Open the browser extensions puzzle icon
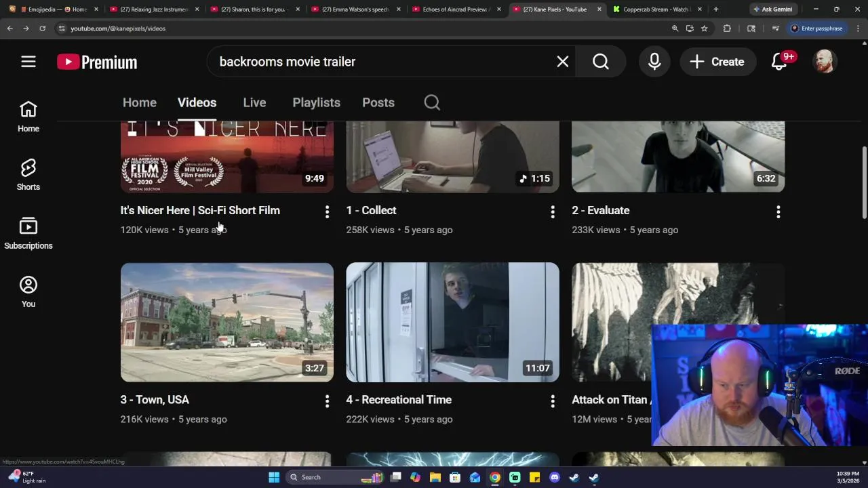This screenshot has width=868, height=488. pyautogui.click(x=727, y=28)
